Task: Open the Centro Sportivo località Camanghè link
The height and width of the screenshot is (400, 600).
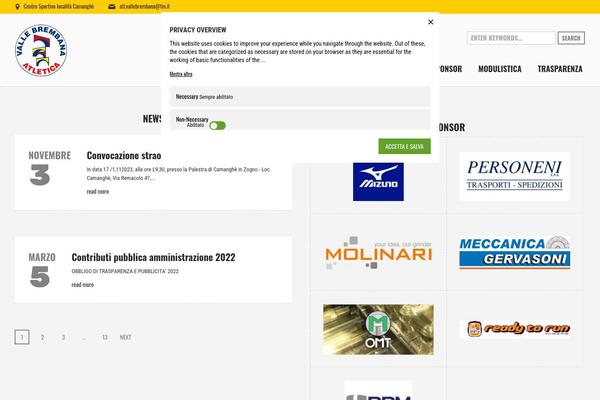Action: pyautogui.click(x=59, y=7)
